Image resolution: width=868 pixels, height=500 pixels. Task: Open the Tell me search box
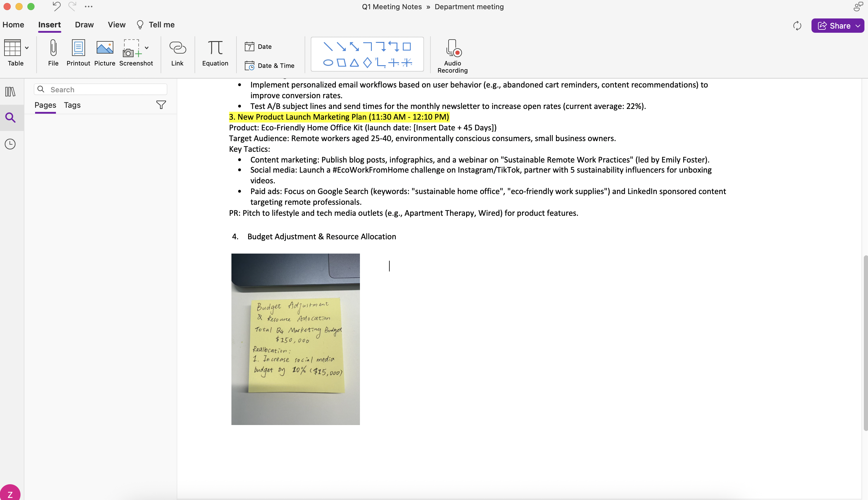tap(156, 25)
